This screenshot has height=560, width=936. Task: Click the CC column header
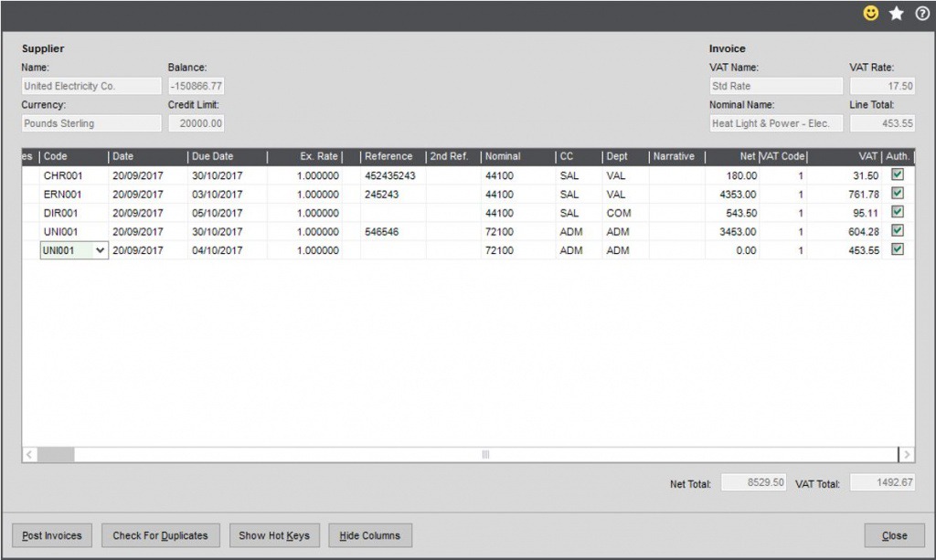point(579,156)
